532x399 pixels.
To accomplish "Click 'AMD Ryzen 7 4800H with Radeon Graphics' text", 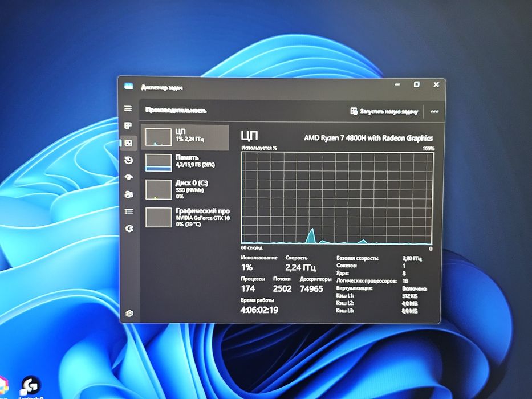I will pos(368,138).
